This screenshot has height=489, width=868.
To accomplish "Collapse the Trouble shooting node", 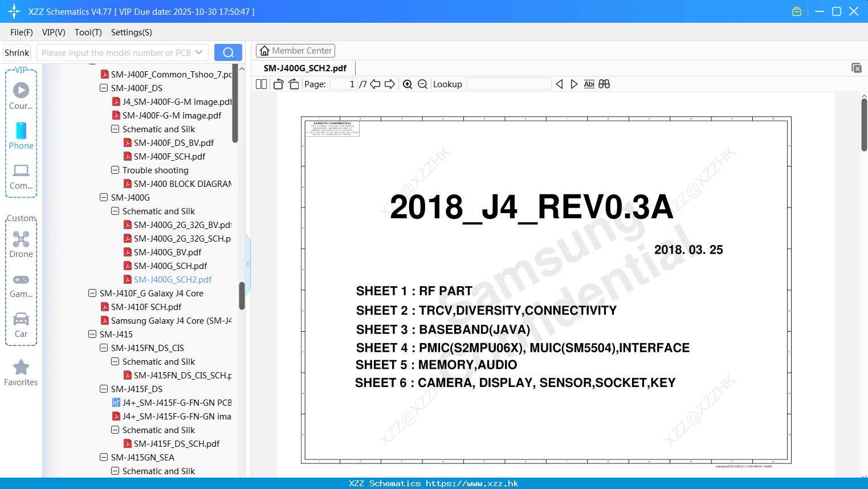I will [x=115, y=170].
